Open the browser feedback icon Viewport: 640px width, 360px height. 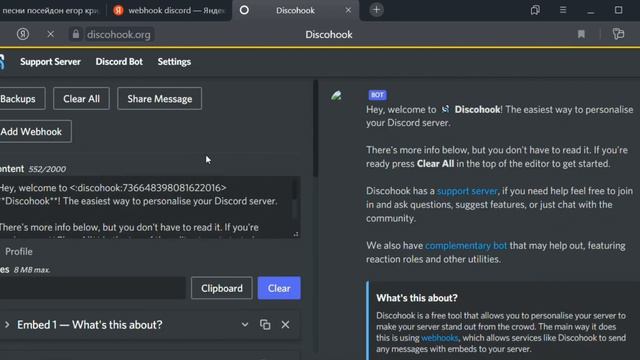(618, 34)
